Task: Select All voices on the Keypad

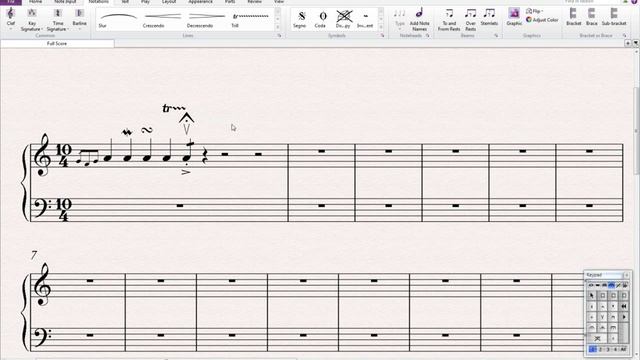Action: [622, 349]
